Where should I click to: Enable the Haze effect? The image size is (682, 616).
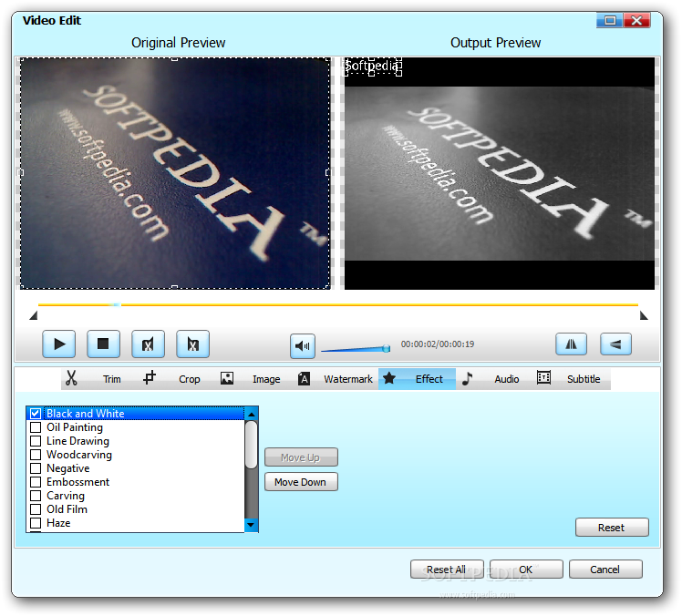36,523
